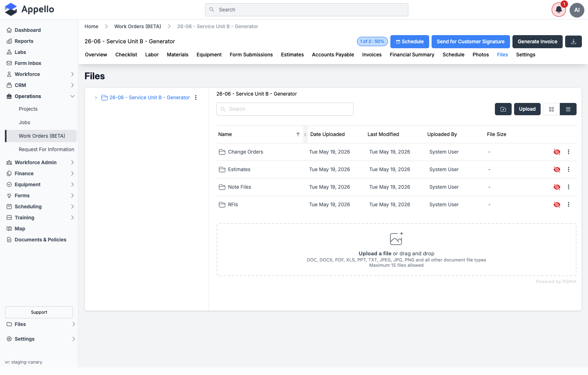Click the global Search field
Screen dimensions: 588x375
(307, 10)
